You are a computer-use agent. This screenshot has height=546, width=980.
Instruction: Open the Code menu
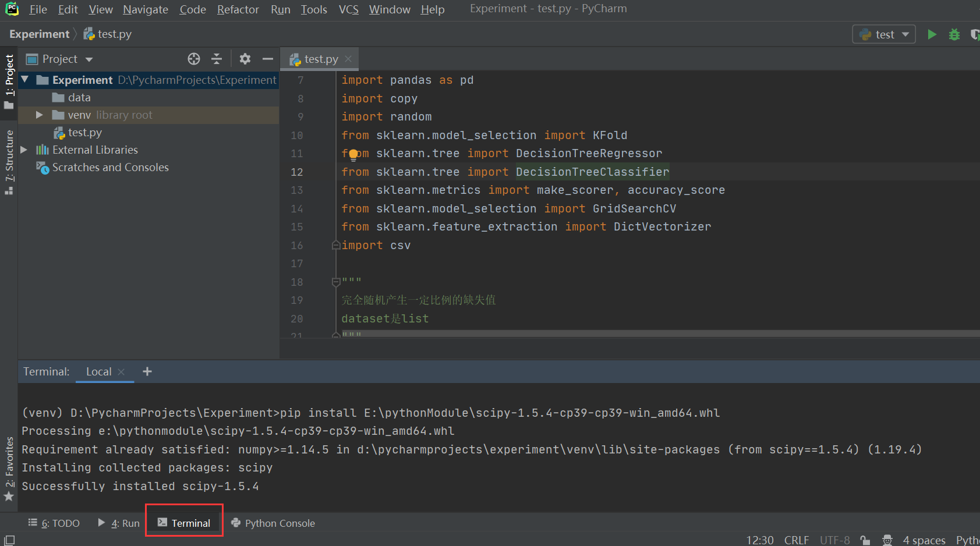[193, 9]
